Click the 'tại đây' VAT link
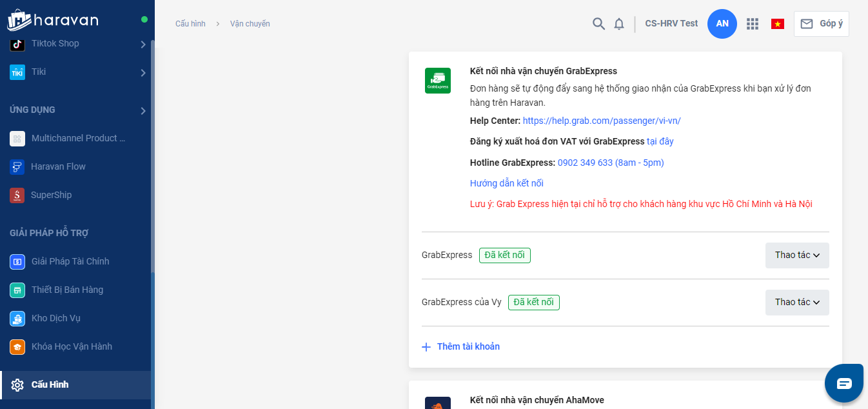 pyautogui.click(x=660, y=141)
